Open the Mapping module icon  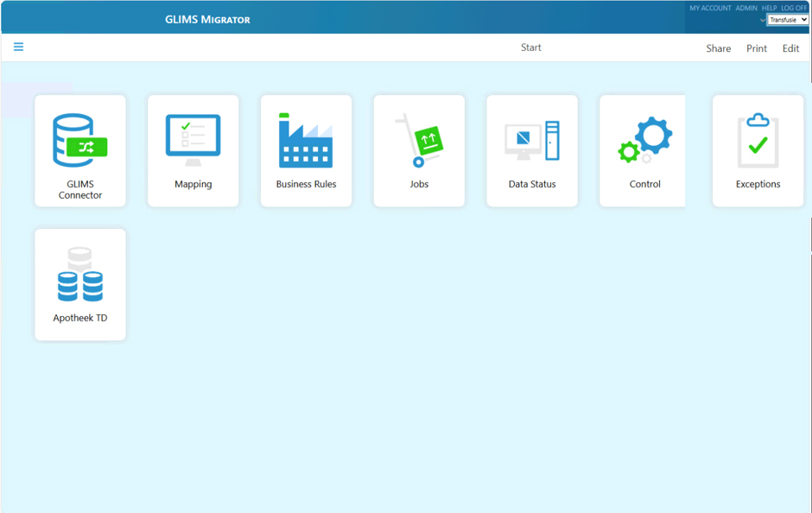point(193,140)
